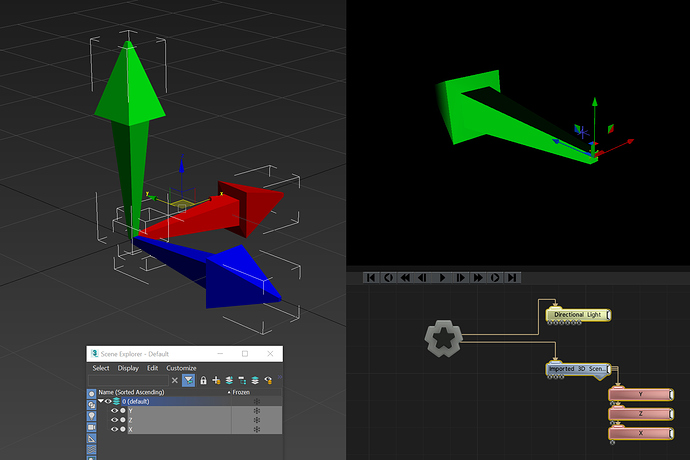Click the stacked cyan layers toolbar icon
The width and height of the screenshot is (690, 460).
[x=255, y=380]
